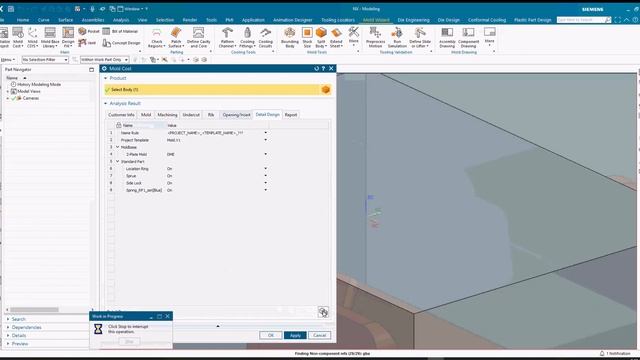
Task: Click the Split Body tool
Action: 321,37
